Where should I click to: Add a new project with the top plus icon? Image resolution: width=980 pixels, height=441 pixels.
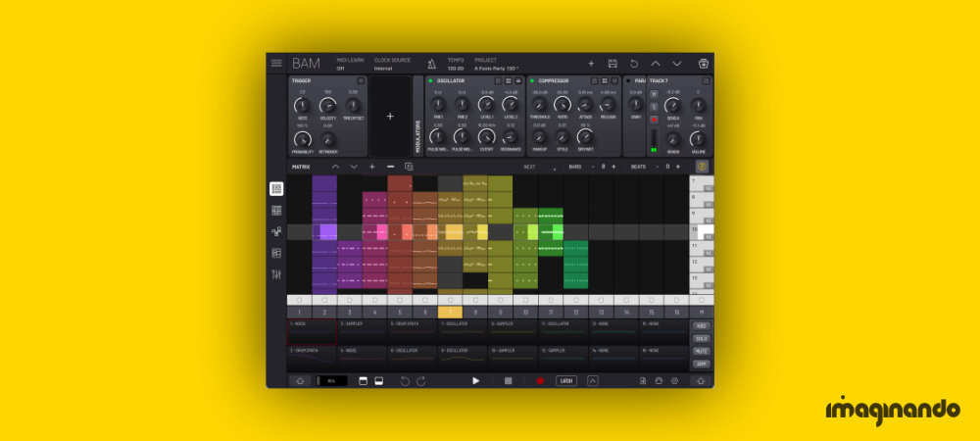click(x=591, y=63)
